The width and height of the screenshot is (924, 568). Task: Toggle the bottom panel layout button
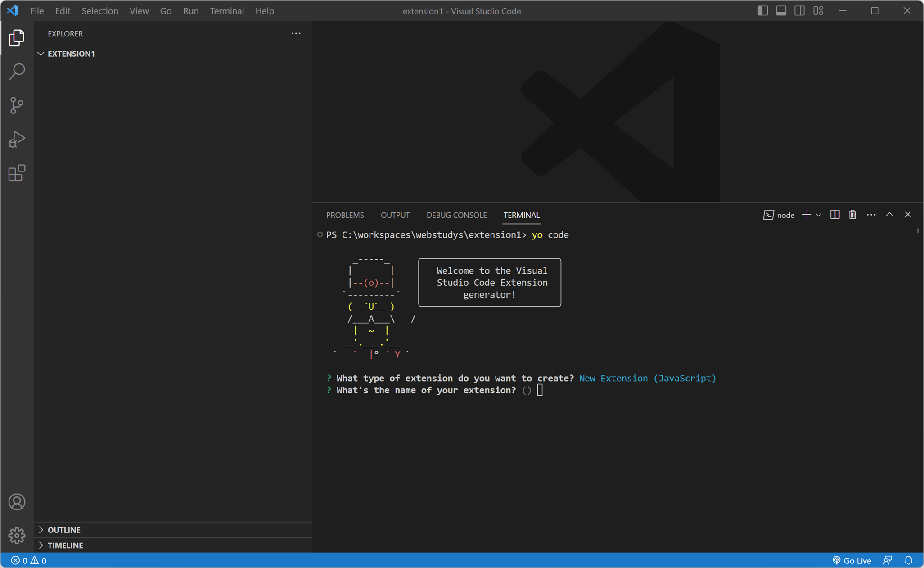[781, 11]
